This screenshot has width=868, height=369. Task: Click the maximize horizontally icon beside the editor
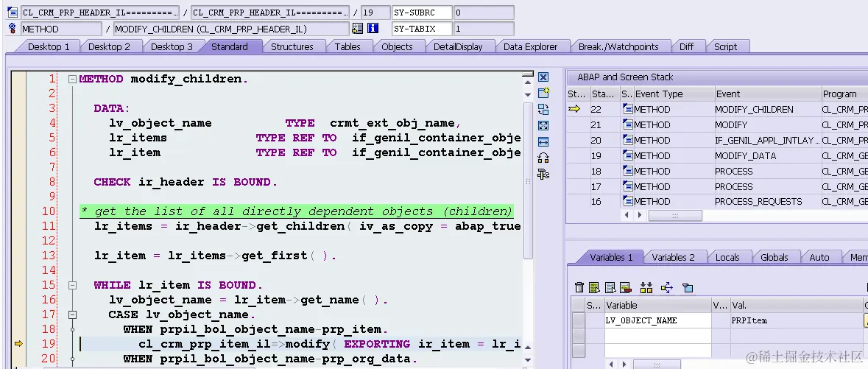pos(543,142)
